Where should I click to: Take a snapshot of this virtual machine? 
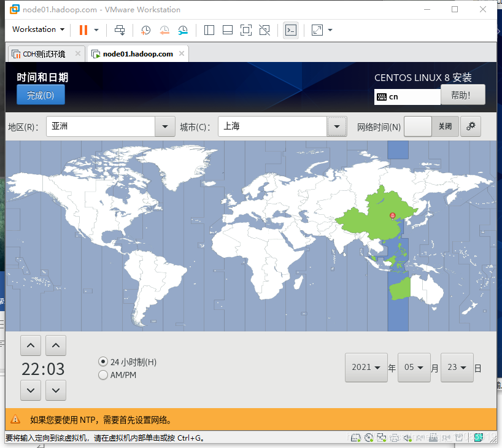[x=145, y=30]
